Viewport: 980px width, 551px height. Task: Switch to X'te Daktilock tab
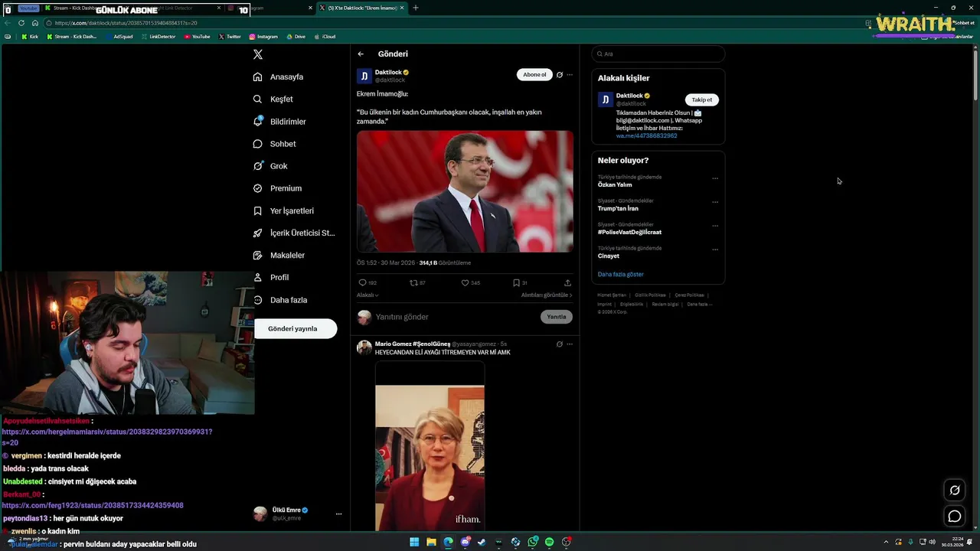coord(362,8)
